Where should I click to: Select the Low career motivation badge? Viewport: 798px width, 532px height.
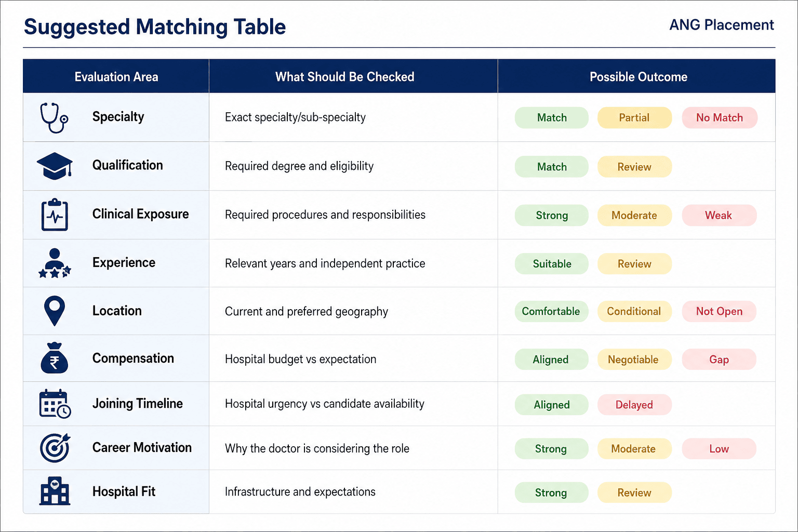pyautogui.click(x=719, y=449)
